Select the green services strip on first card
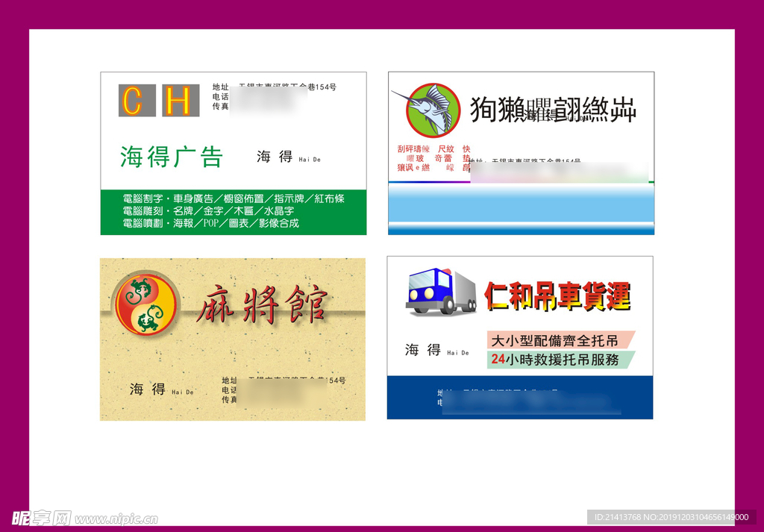 (233, 212)
